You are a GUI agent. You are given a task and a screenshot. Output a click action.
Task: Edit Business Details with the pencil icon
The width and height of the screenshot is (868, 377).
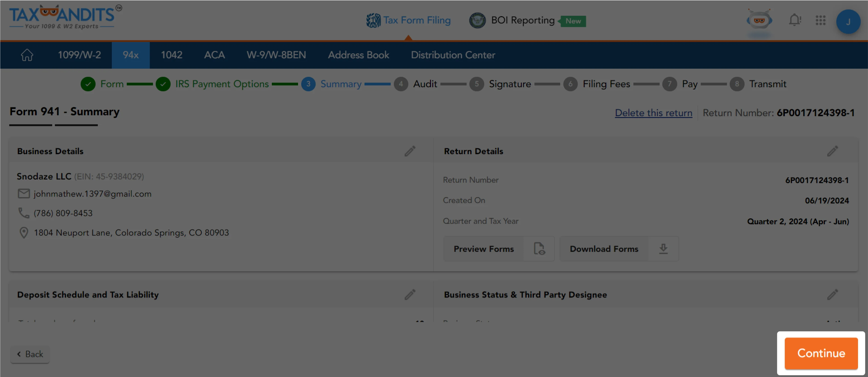pyautogui.click(x=410, y=151)
